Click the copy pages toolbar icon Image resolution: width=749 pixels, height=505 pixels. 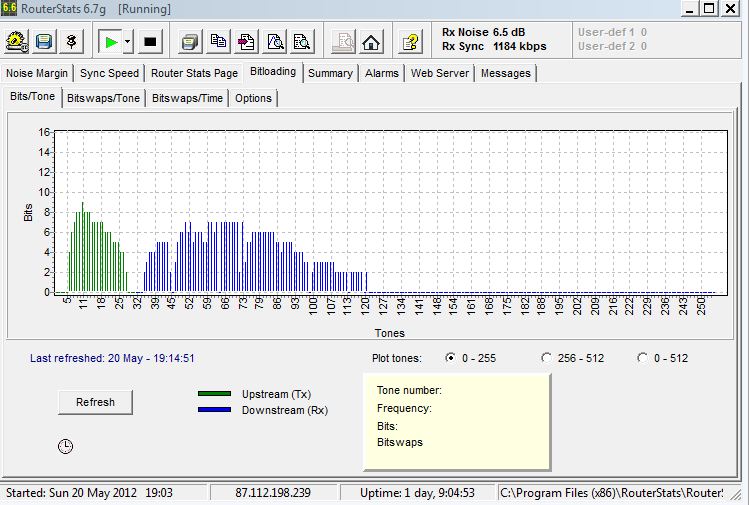(218, 42)
